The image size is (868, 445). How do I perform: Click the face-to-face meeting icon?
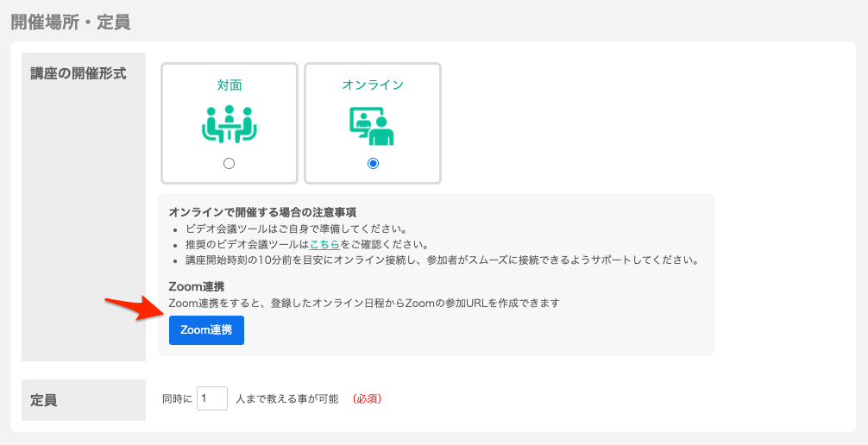pyautogui.click(x=230, y=124)
